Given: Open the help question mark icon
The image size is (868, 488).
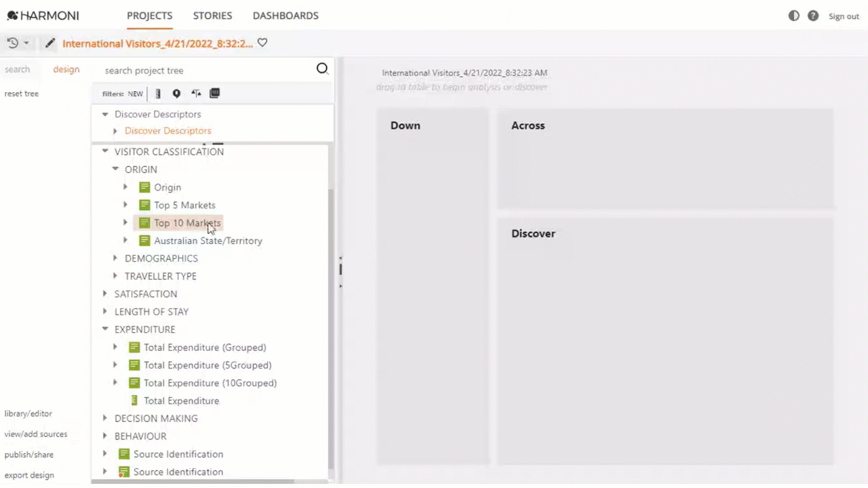Looking at the screenshot, I should [813, 16].
